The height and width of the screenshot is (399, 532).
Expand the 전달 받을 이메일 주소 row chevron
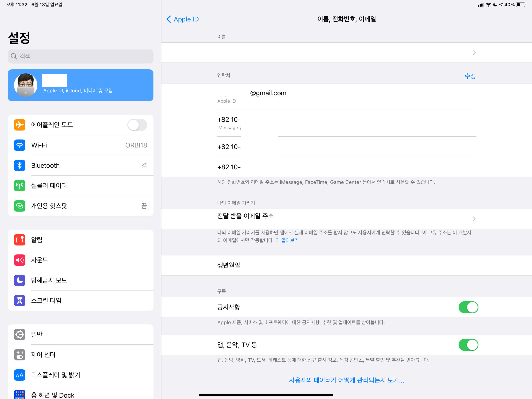coord(474,219)
